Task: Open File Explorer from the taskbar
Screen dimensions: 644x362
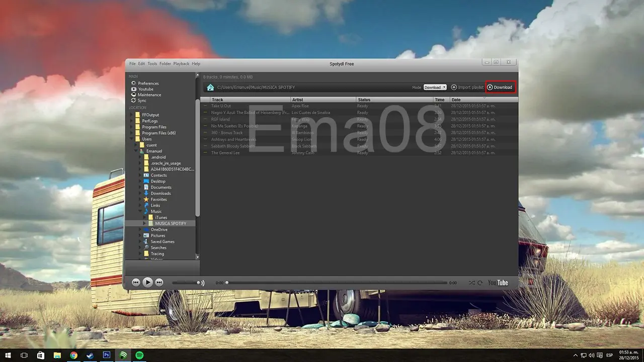Action: (x=57, y=355)
